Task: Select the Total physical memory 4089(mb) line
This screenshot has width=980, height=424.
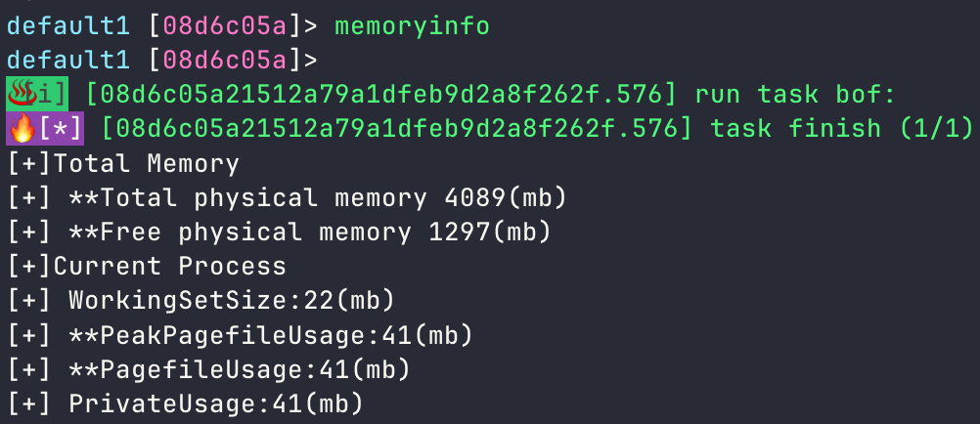Action: [x=288, y=197]
